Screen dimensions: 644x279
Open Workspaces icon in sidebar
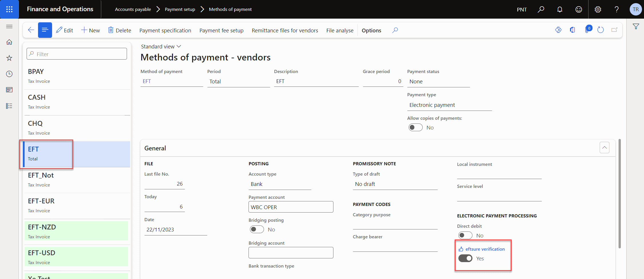click(x=9, y=90)
